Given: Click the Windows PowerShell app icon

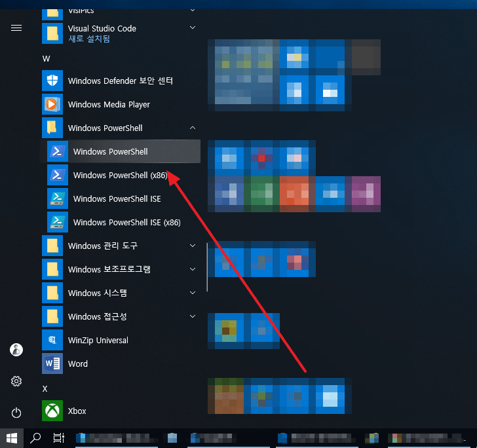Looking at the screenshot, I should click(x=58, y=151).
